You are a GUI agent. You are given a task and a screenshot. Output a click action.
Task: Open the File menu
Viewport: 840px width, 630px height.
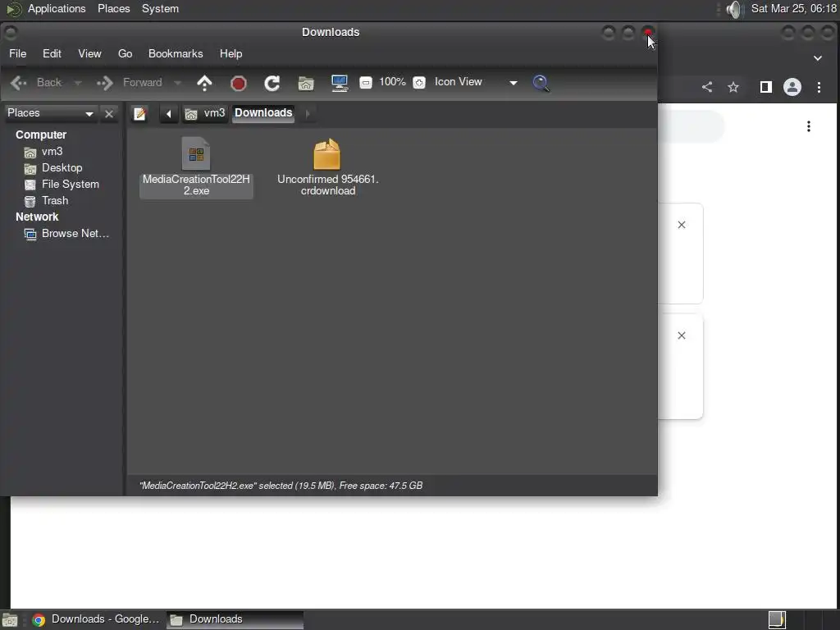[18, 53]
